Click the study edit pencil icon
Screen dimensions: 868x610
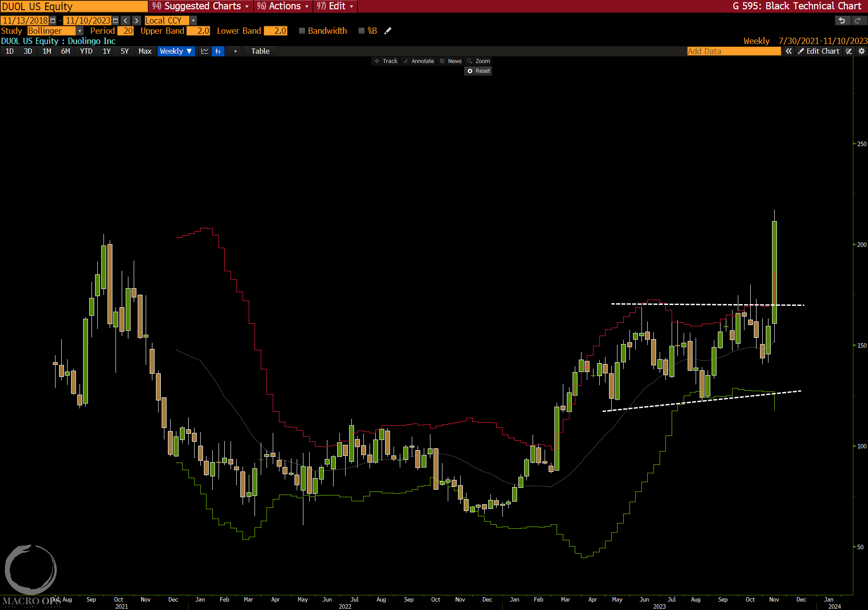coord(388,31)
